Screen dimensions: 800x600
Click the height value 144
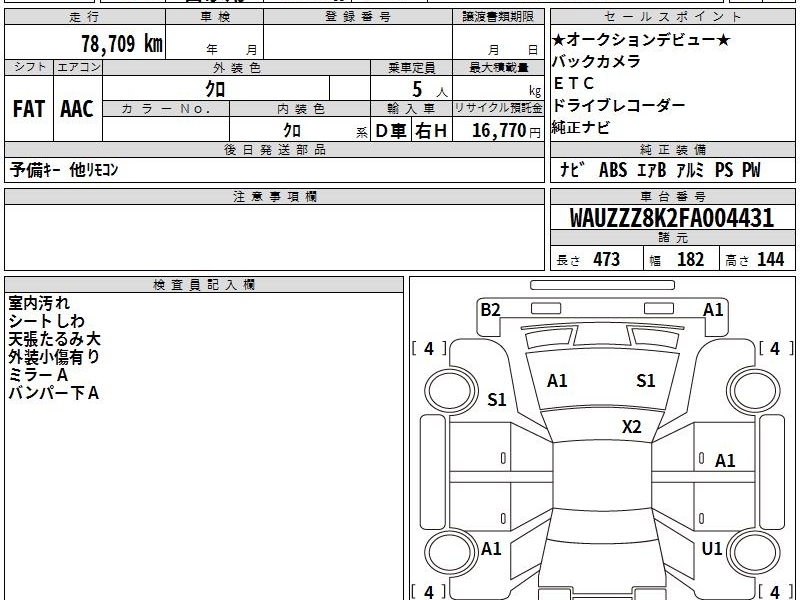[x=771, y=259]
